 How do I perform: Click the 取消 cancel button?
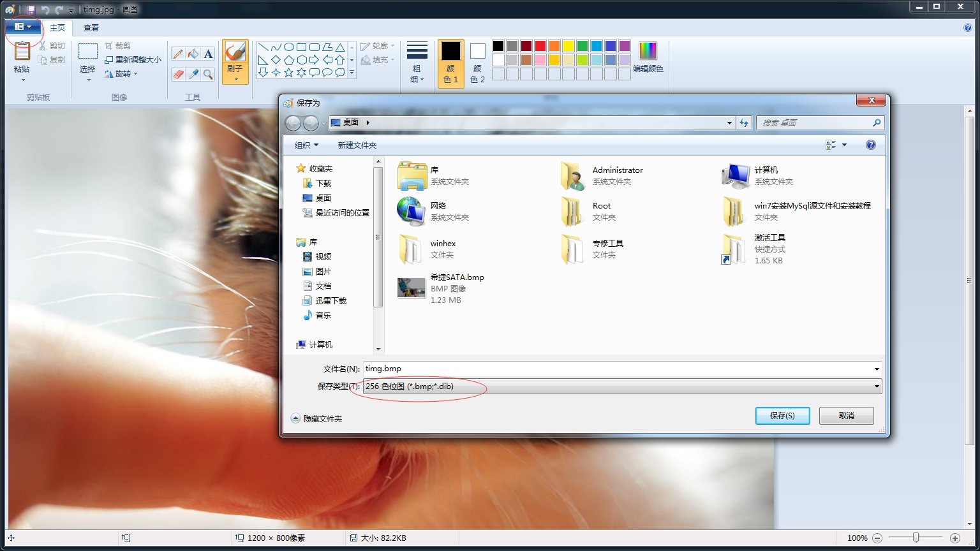coord(846,416)
